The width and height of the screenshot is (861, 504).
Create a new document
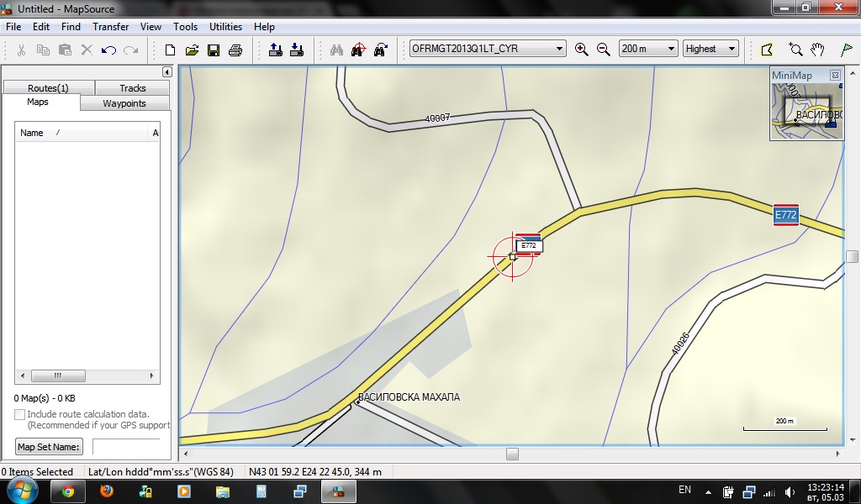coord(170,50)
